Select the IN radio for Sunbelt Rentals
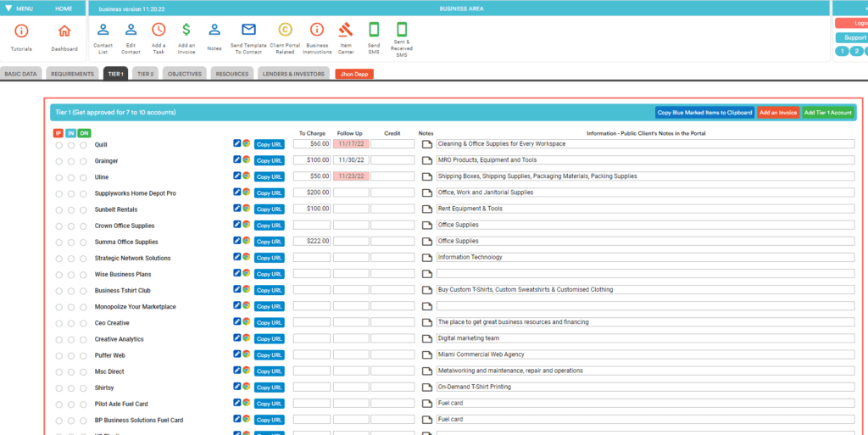Screen dimensions: 868x435 pos(71,210)
